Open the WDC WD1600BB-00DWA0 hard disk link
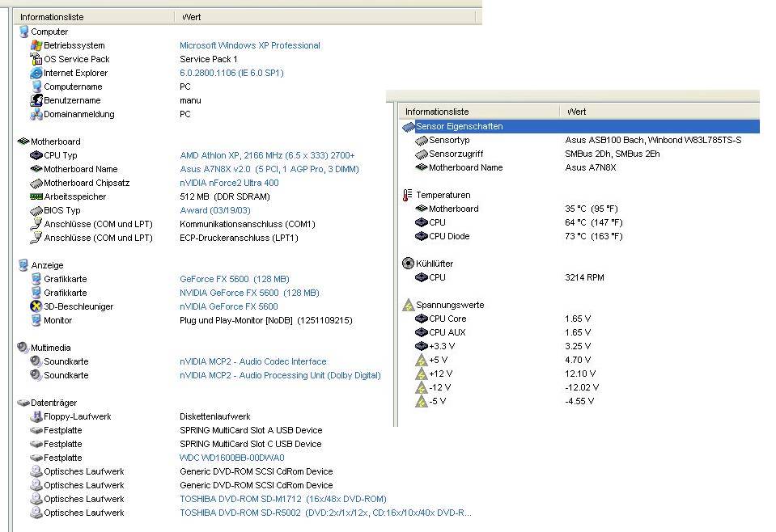 [232, 458]
